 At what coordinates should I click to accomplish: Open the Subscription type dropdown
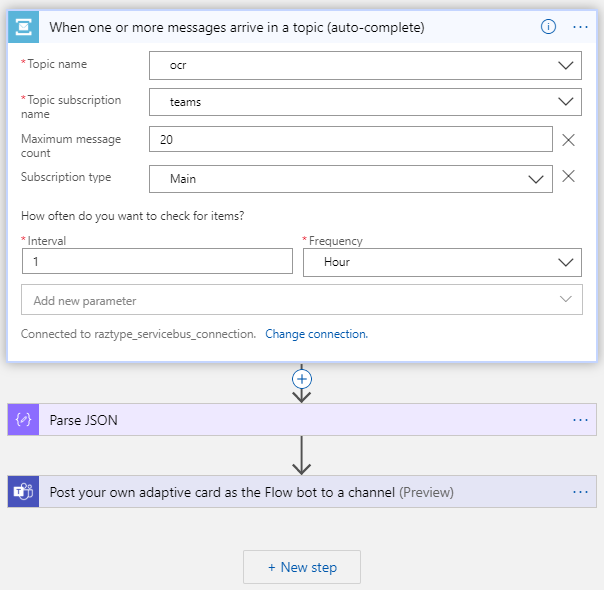tap(536, 179)
